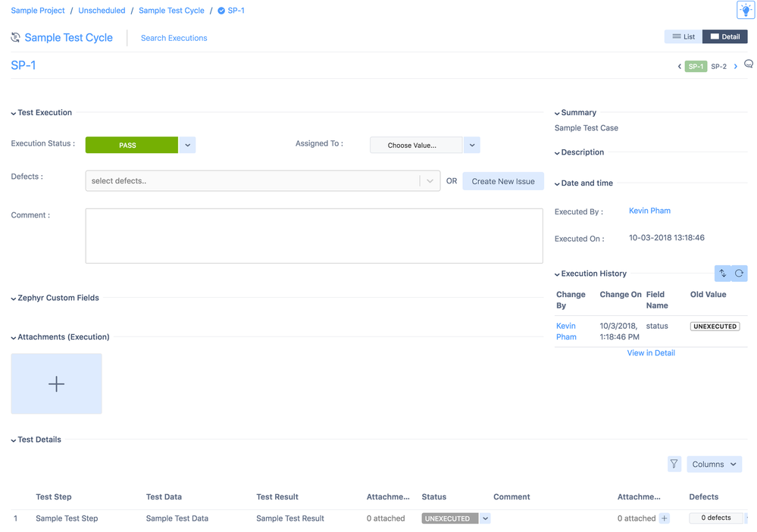Click the Executed On date value

pyautogui.click(x=666, y=237)
